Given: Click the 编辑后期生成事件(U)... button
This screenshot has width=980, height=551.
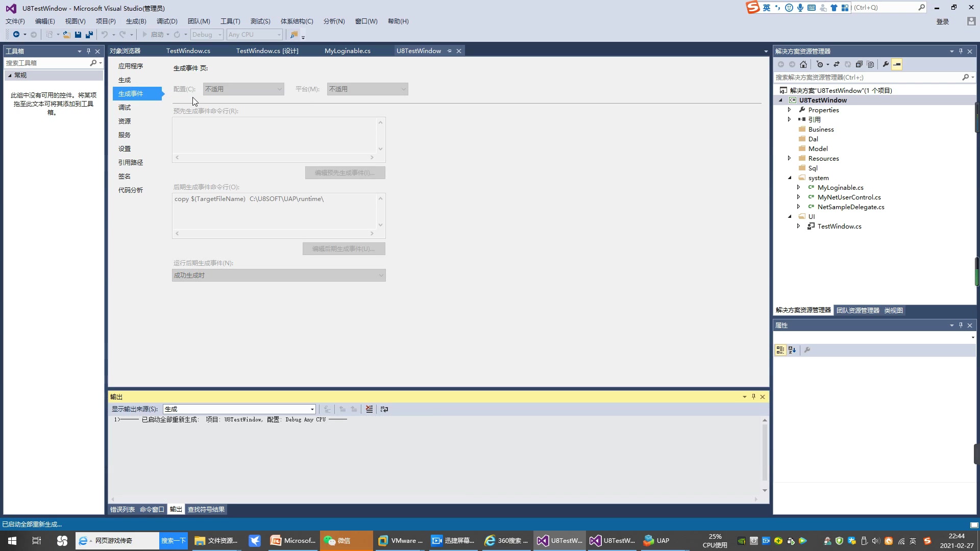Looking at the screenshot, I should [344, 248].
